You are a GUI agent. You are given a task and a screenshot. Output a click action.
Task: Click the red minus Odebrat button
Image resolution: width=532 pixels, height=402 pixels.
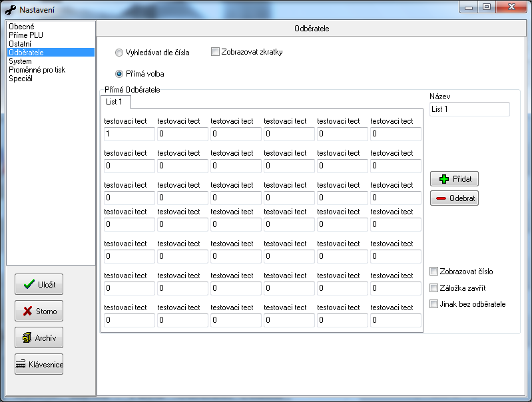pyautogui.click(x=454, y=198)
